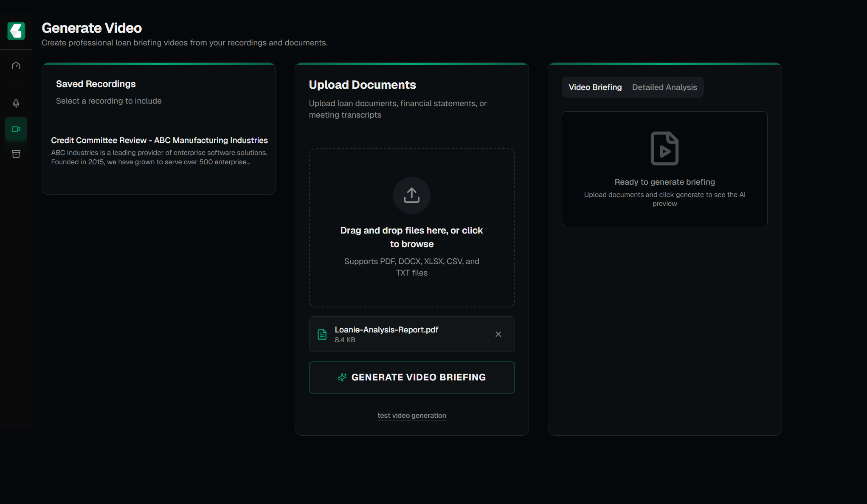Image resolution: width=867 pixels, height=504 pixels.
Task: Click the ABC Industries recording description text
Action: (x=159, y=158)
